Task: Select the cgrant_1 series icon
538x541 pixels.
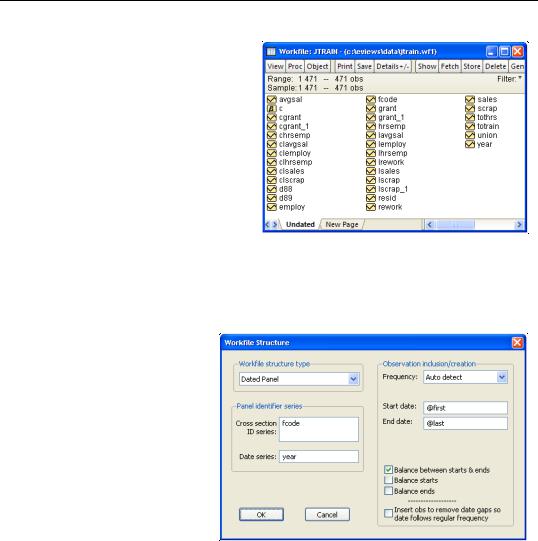Action: tap(272, 126)
